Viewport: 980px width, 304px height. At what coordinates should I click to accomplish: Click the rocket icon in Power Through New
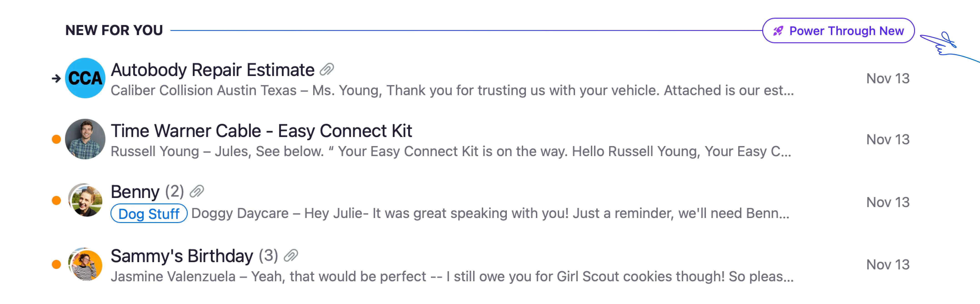(778, 31)
